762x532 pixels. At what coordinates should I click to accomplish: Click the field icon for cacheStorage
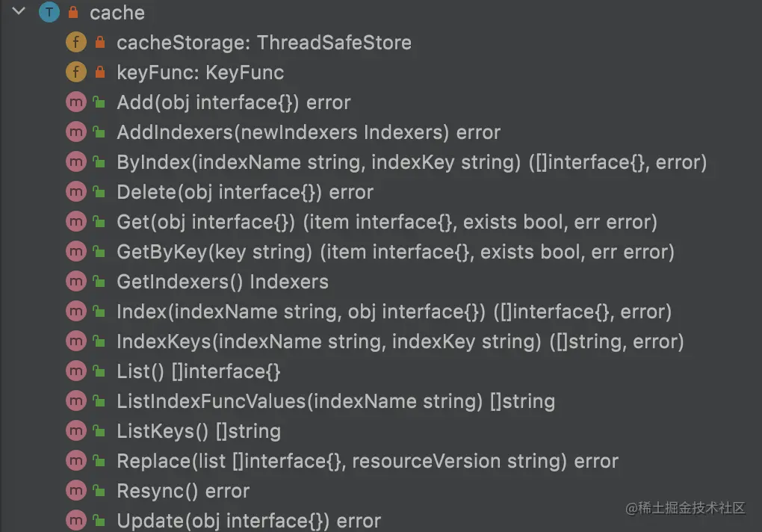point(76,43)
